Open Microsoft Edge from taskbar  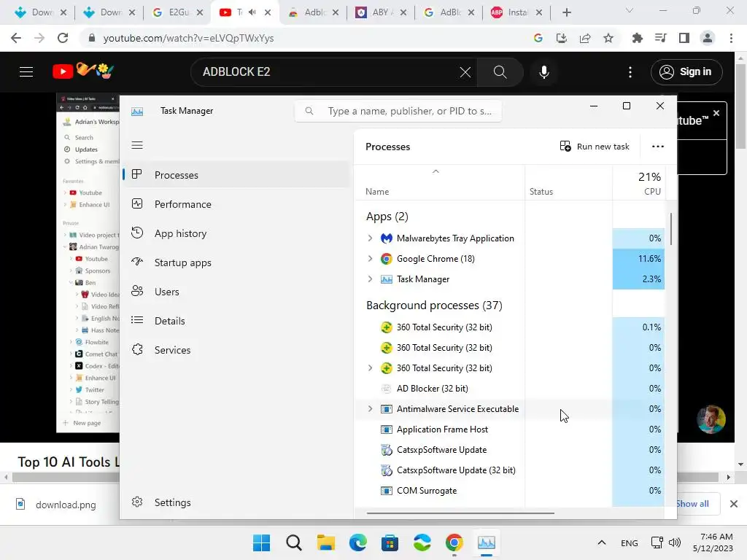coord(357,542)
